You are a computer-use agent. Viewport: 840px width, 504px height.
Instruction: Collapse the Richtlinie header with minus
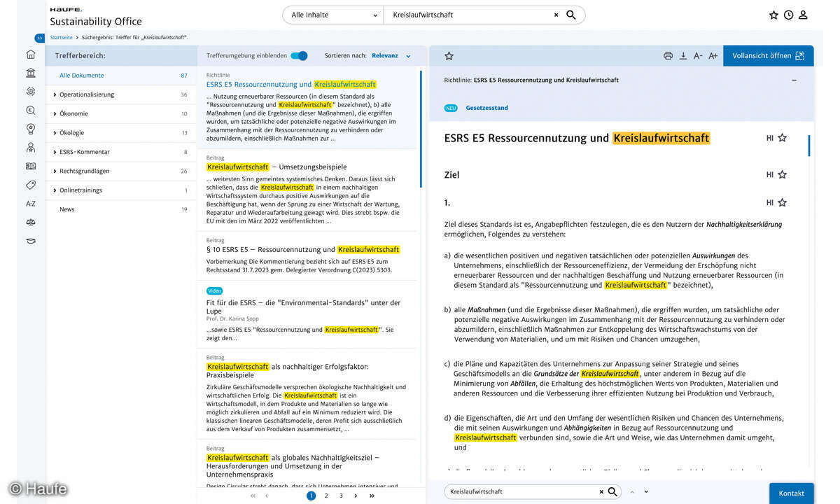pyautogui.click(x=794, y=80)
